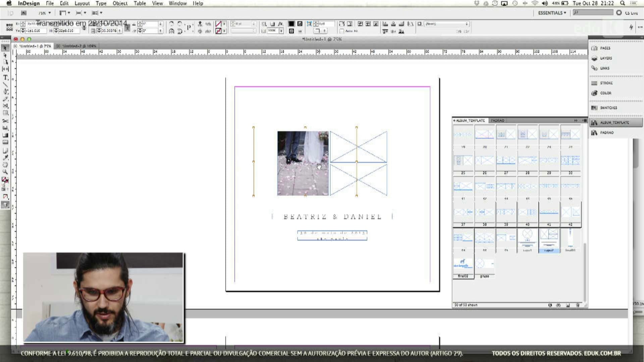Switch to the Untitled-2 document tab
Viewport: 644px width, 362px height.
(x=78, y=46)
